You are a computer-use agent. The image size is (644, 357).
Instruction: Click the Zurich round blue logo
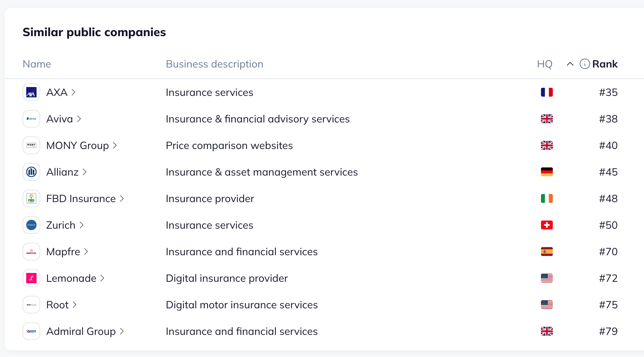coord(31,225)
